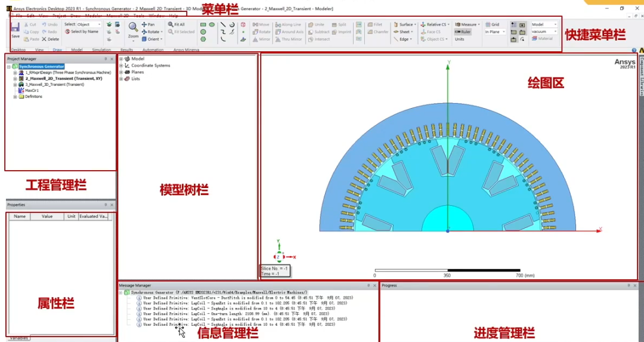Toggle auto-hide pin on Progress panel

pyautogui.click(x=629, y=285)
